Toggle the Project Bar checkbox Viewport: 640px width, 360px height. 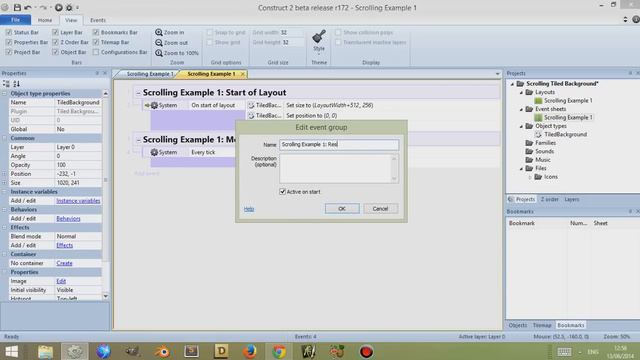[x=9, y=52]
